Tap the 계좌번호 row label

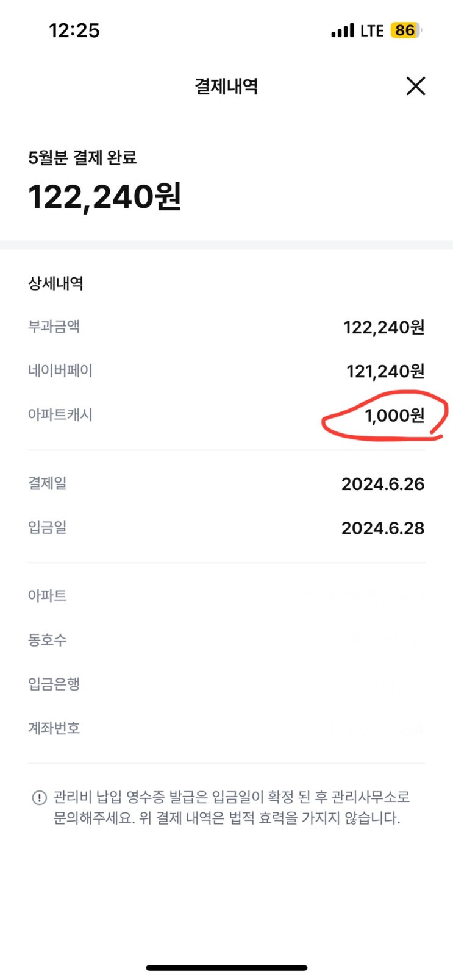(54, 728)
